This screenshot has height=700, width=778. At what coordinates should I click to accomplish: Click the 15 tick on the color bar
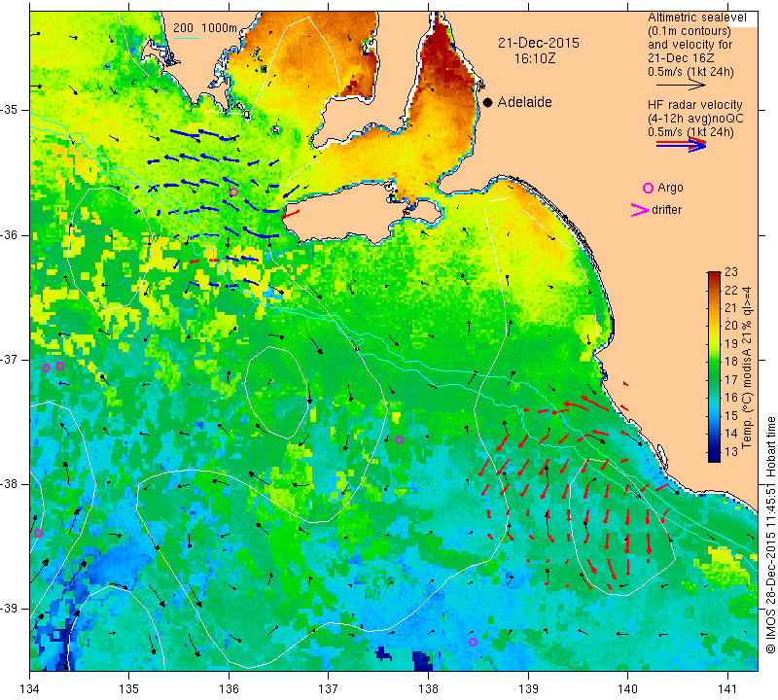click(x=731, y=416)
